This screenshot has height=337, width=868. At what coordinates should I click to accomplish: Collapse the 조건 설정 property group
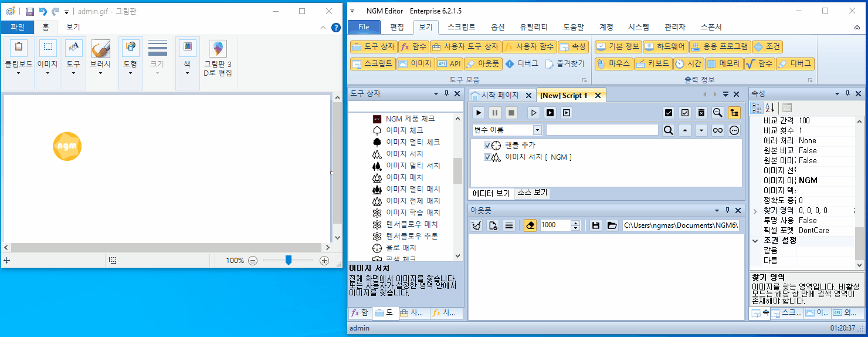[755, 240]
